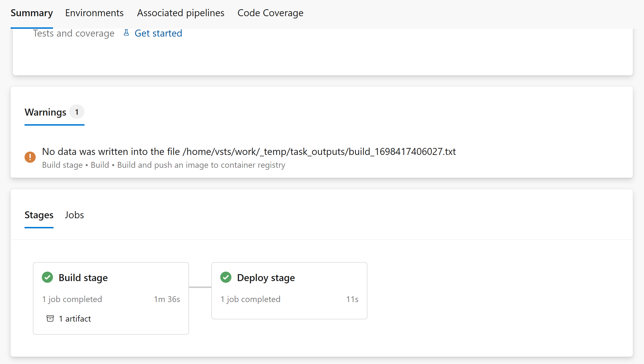Image resolution: width=644 pixels, height=364 pixels.
Task: Click the no data written warning message
Action: (x=249, y=151)
